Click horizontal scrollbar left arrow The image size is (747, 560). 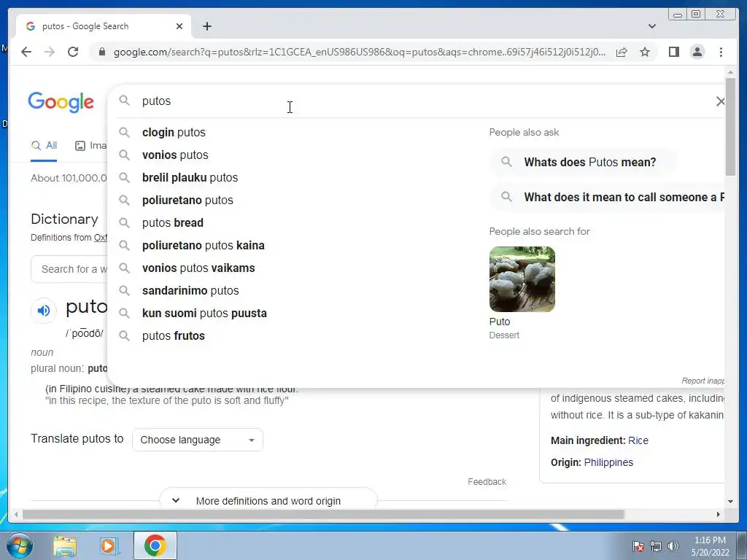[x=16, y=514]
